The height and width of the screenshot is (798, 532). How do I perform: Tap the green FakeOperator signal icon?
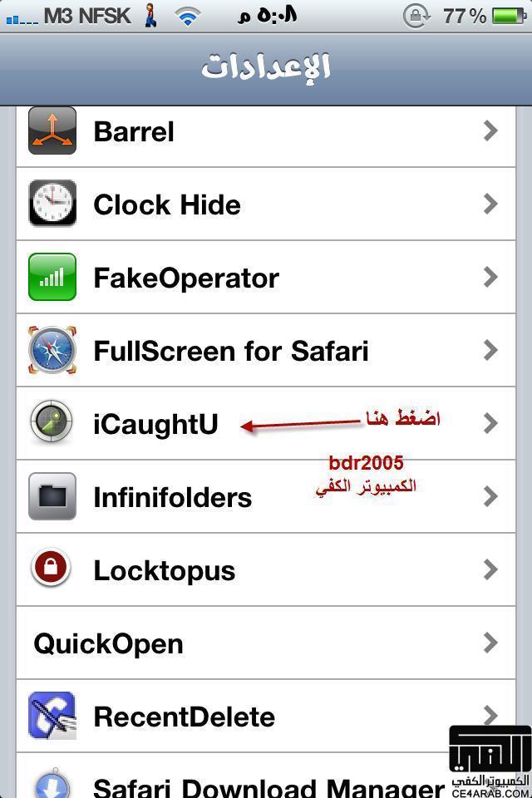tap(52, 277)
